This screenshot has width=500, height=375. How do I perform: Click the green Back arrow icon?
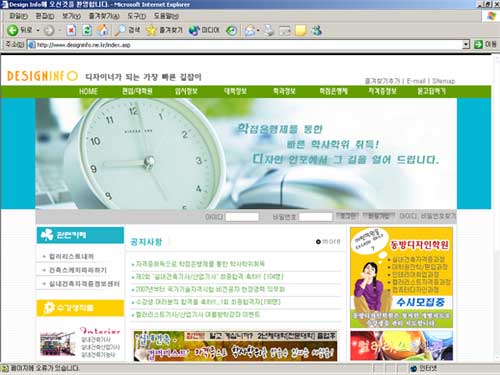point(12,30)
